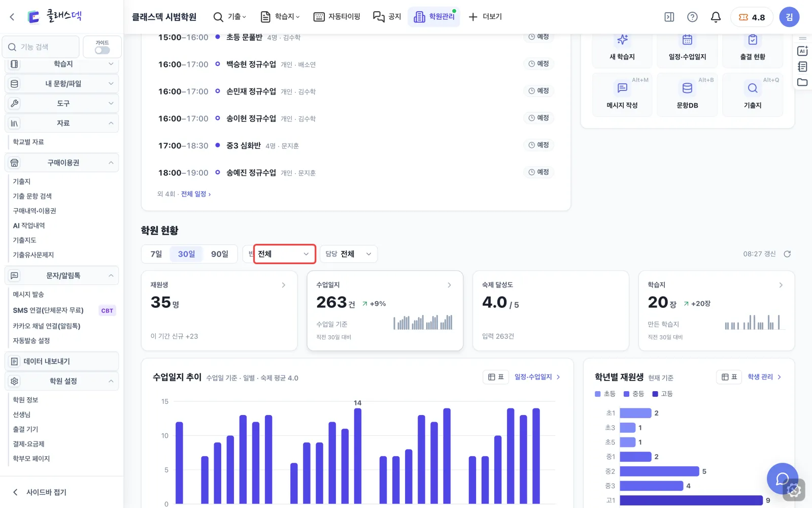Toggle the side panel layout icon
The height and width of the screenshot is (508, 812).
(669, 17)
